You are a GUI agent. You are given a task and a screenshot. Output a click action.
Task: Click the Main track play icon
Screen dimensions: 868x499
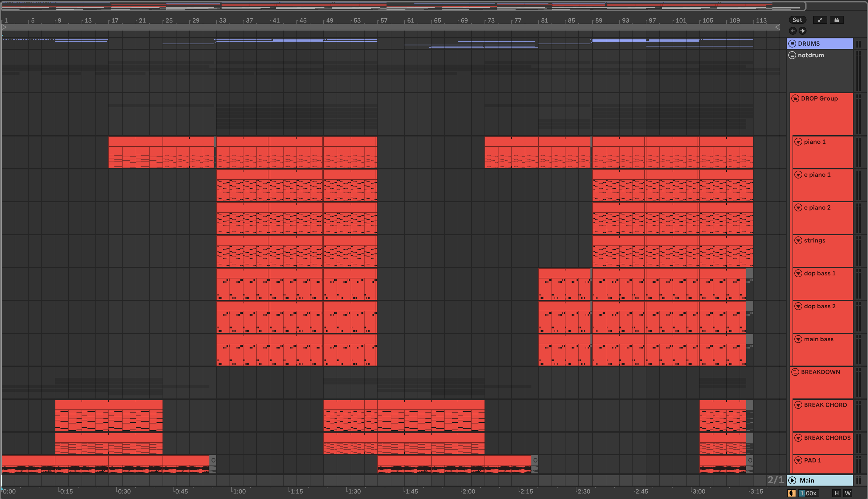[792, 480]
